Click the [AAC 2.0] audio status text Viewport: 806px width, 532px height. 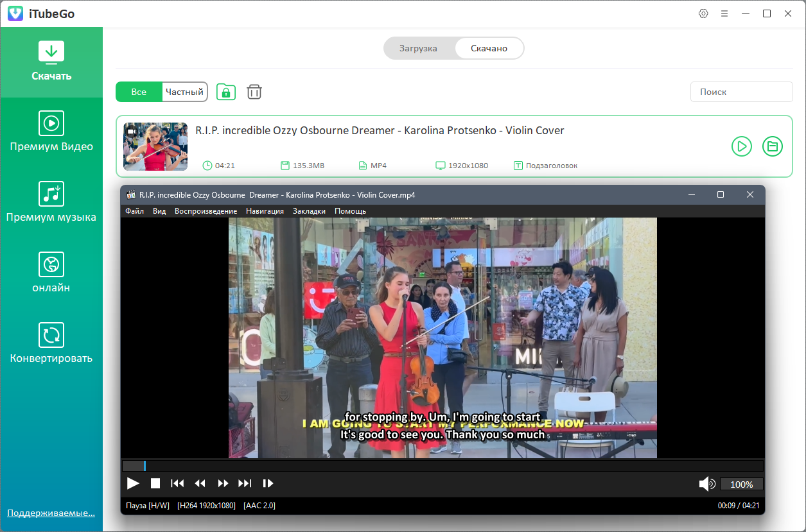click(x=259, y=506)
